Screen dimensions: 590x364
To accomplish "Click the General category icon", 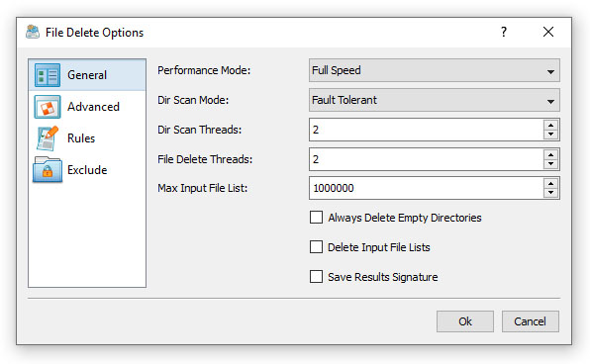I will coord(48,75).
